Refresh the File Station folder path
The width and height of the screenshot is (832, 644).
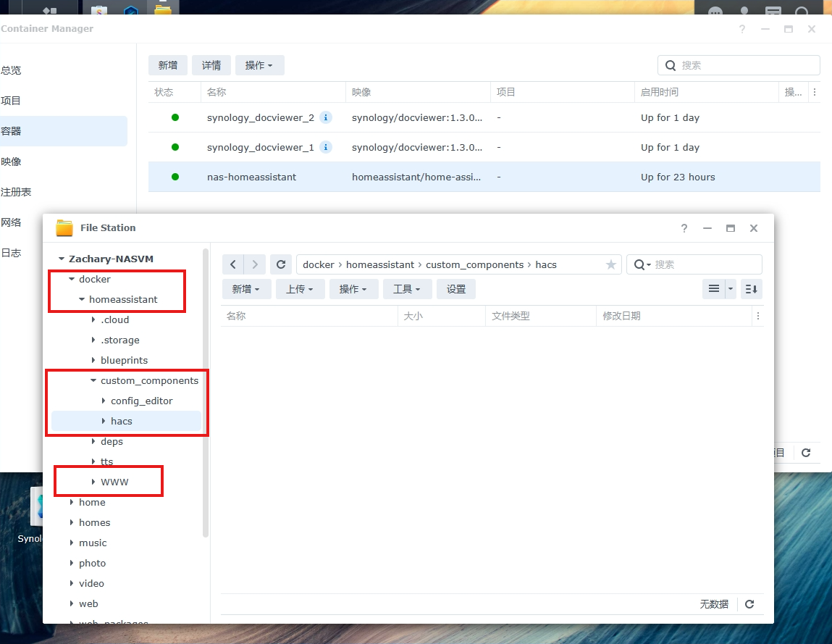click(281, 264)
